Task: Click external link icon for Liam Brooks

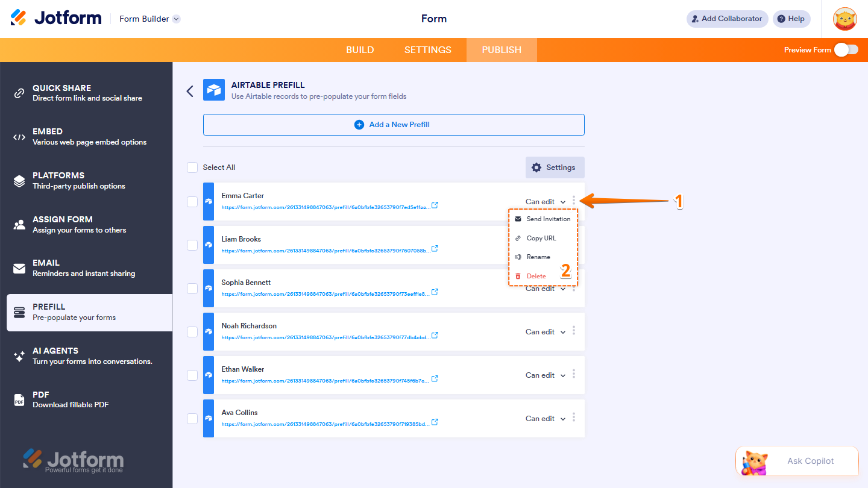Action: [435, 249]
